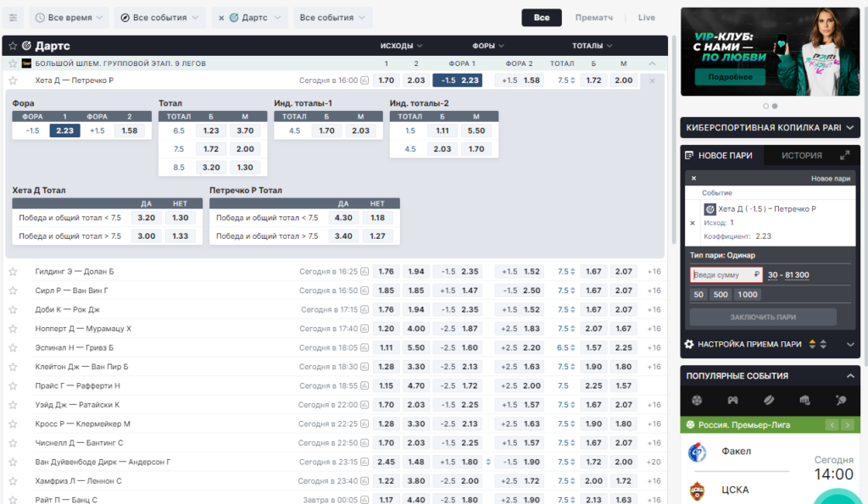Go to next popular league arrow
The height and width of the screenshot is (504, 868).
tap(847, 425)
